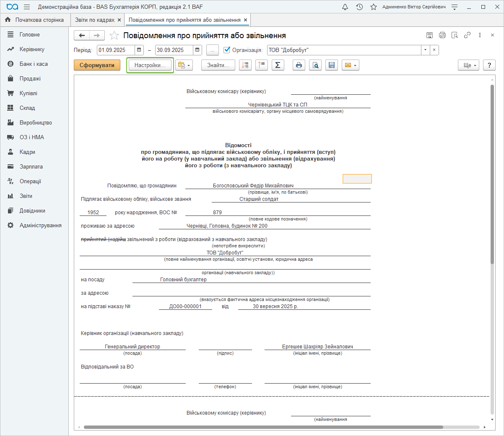Open the Настройки... button
Viewport: 504px width, 436px height.
pyautogui.click(x=150, y=65)
